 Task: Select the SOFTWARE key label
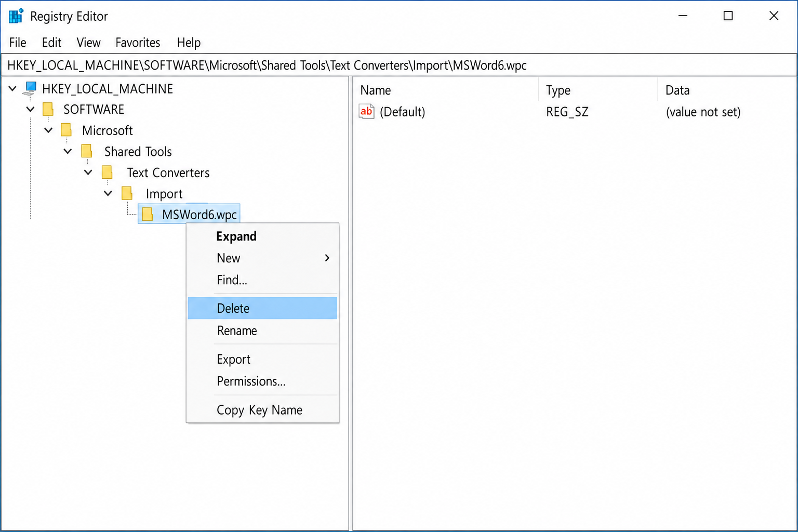[94, 110]
